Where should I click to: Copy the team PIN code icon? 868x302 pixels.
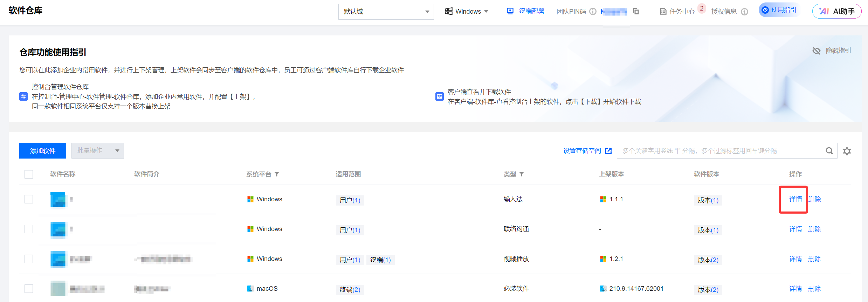point(636,12)
